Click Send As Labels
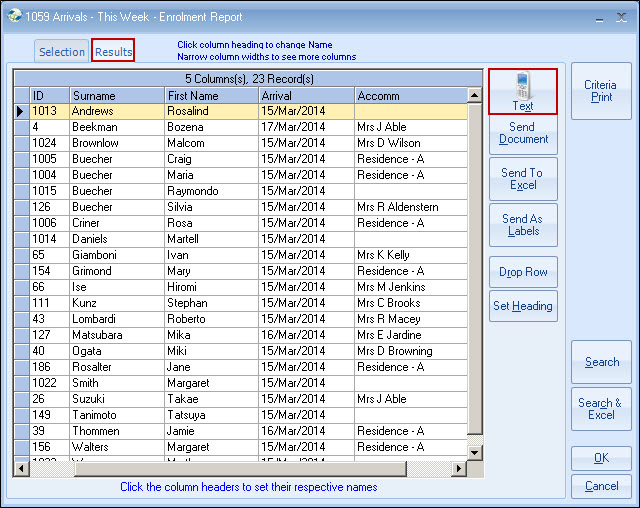The image size is (640, 508). tap(523, 225)
